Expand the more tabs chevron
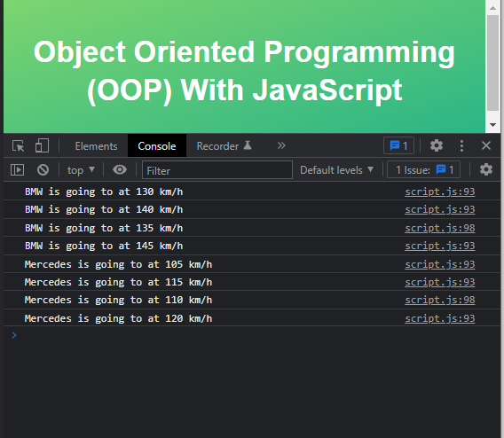Screen dimensions: 504x438 (x=281, y=145)
